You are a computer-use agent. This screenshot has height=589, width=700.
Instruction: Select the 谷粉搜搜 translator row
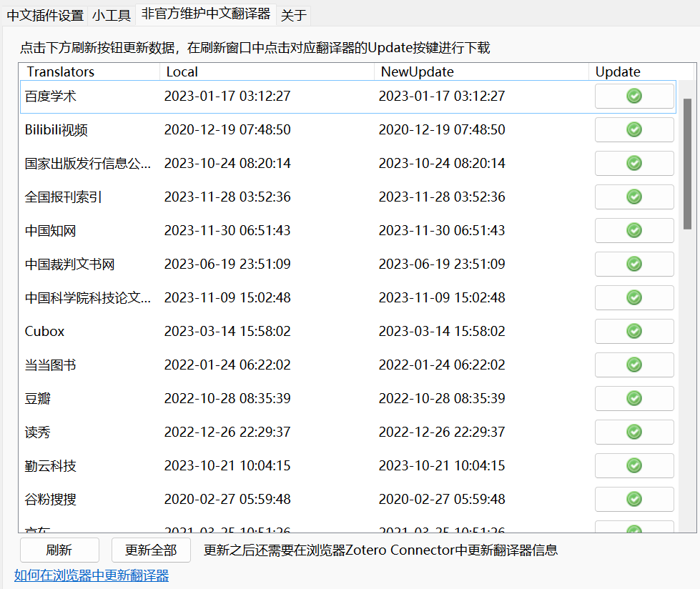(x=348, y=500)
